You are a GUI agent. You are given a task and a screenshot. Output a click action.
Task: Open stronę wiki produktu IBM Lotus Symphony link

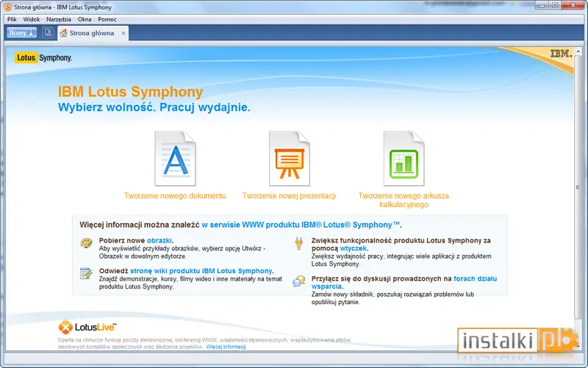point(201,271)
